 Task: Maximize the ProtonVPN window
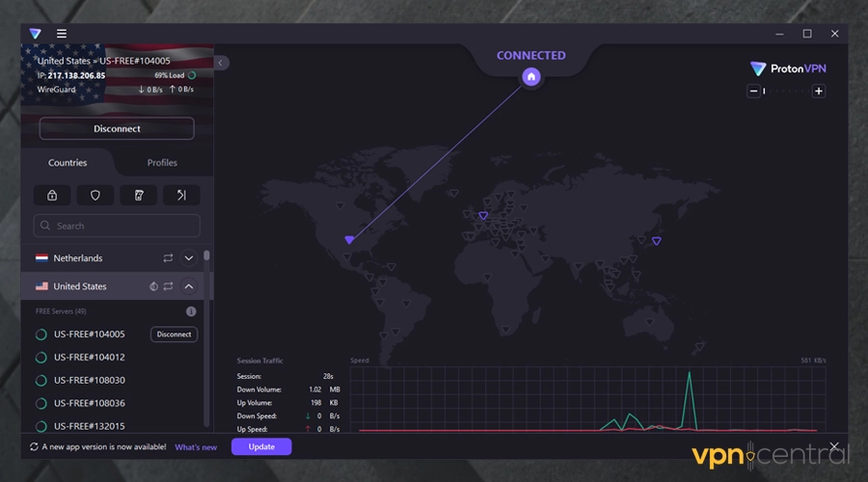(807, 34)
